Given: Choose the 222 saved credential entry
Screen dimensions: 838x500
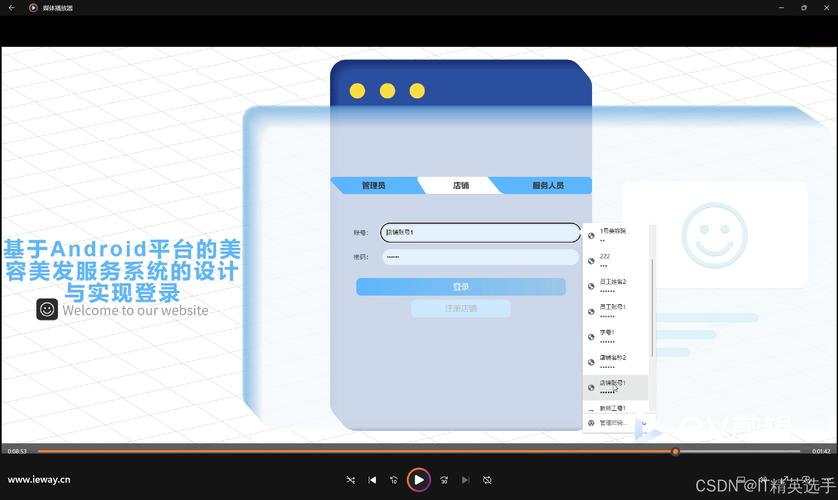Looking at the screenshot, I should click(616, 261).
